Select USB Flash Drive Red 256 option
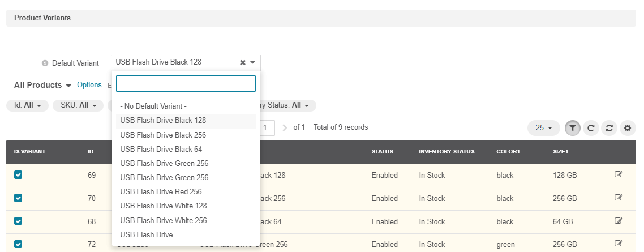Viewport: 644px width, 252px height. pos(161,191)
